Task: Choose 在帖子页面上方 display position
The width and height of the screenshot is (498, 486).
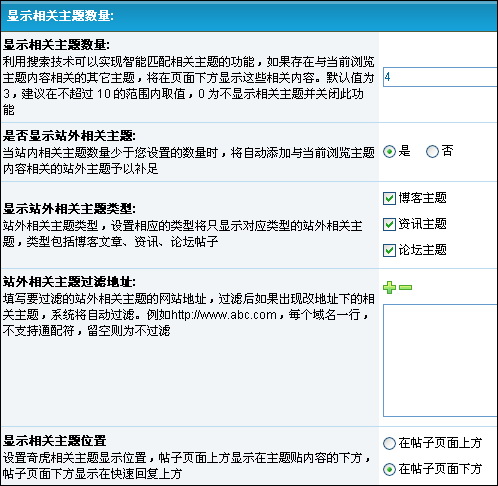Action: [389, 444]
